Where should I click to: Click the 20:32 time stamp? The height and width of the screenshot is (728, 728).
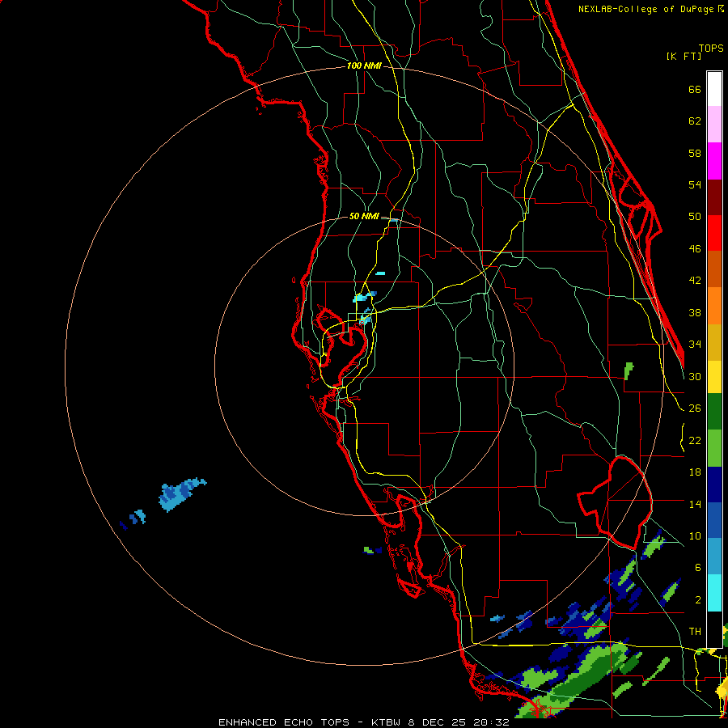[491, 722]
